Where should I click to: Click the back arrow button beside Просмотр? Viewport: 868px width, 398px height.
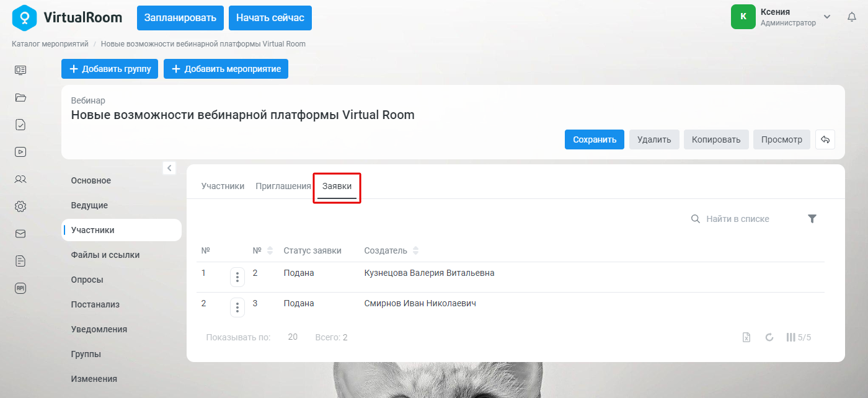pyautogui.click(x=825, y=139)
